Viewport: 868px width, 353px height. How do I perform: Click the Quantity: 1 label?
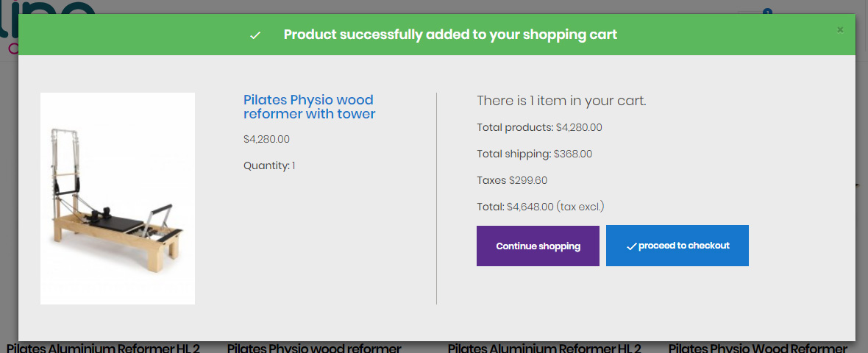(x=269, y=165)
